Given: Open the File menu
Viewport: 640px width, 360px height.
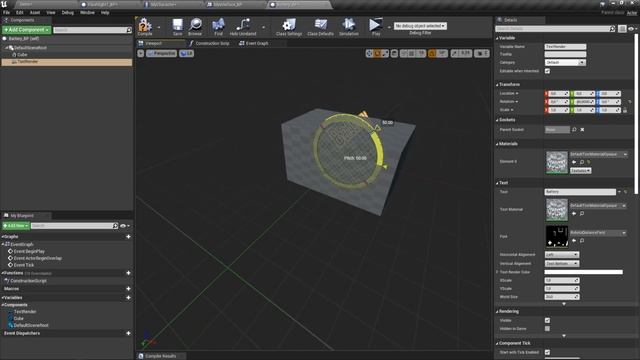Looking at the screenshot, I should [7, 13].
